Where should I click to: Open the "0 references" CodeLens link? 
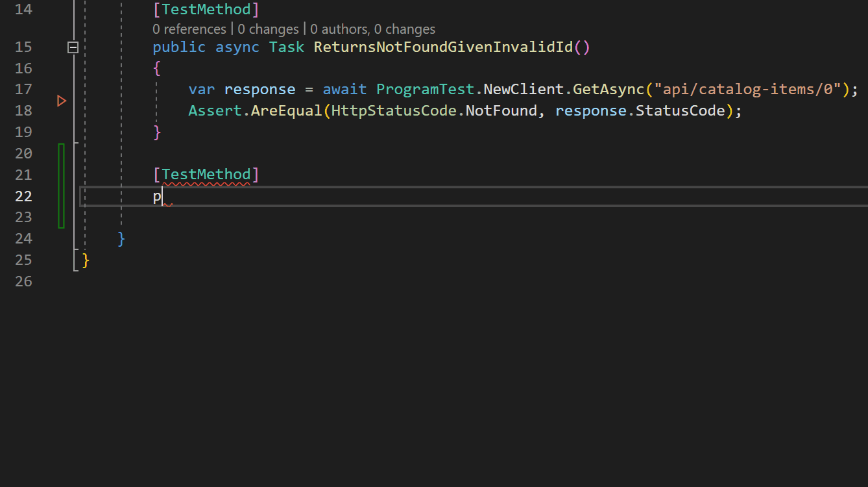coord(188,29)
